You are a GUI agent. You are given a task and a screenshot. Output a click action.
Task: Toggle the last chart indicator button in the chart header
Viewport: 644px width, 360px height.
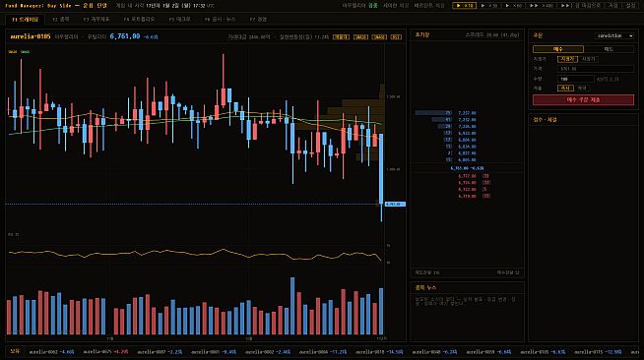[x=396, y=37]
